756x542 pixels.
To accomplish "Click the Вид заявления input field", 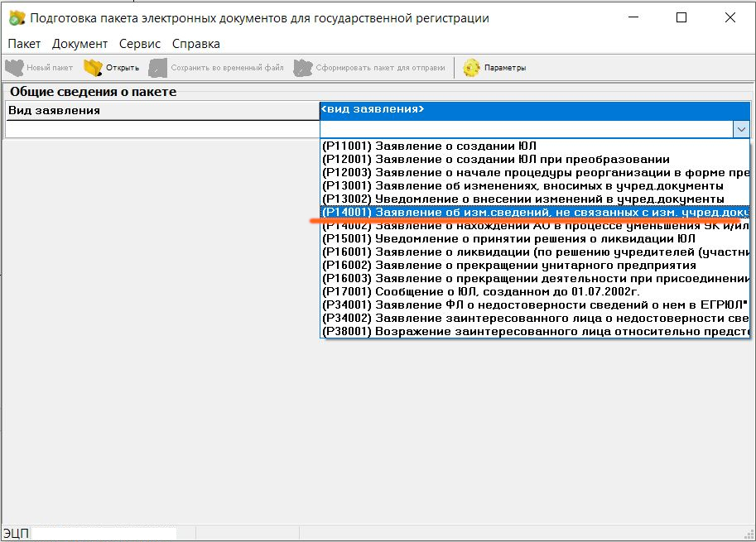I will coord(162,129).
